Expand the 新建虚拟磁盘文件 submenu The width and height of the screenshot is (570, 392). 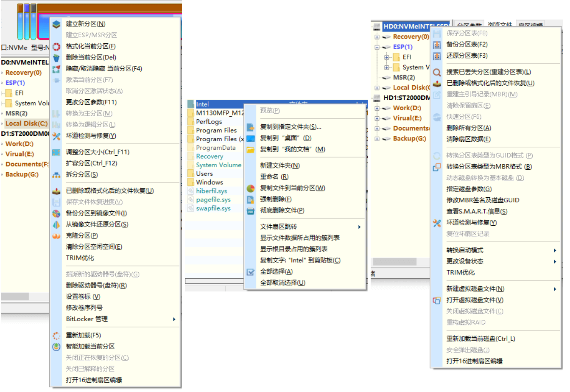[555, 289]
